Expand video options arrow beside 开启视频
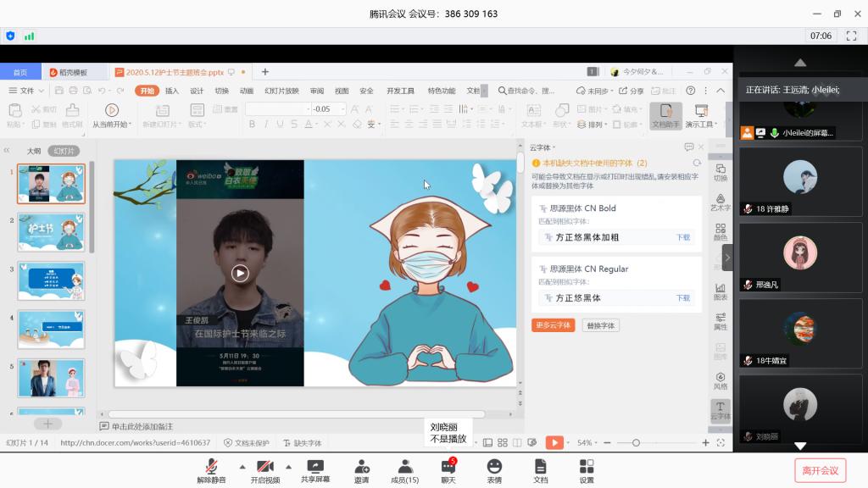The width and height of the screenshot is (868, 488). pos(288,466)
